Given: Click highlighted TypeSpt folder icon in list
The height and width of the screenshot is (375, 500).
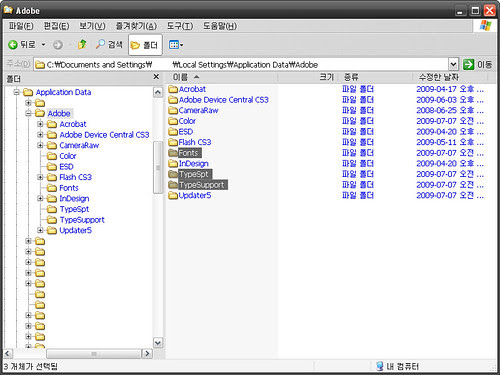Looking at the screenshot, I should tap(173, 174).
